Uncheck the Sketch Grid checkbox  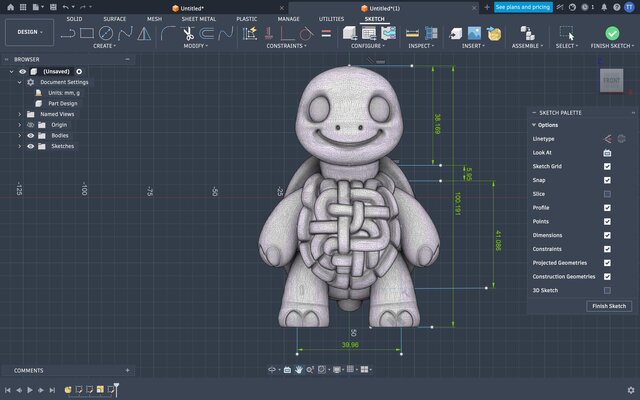607,167
